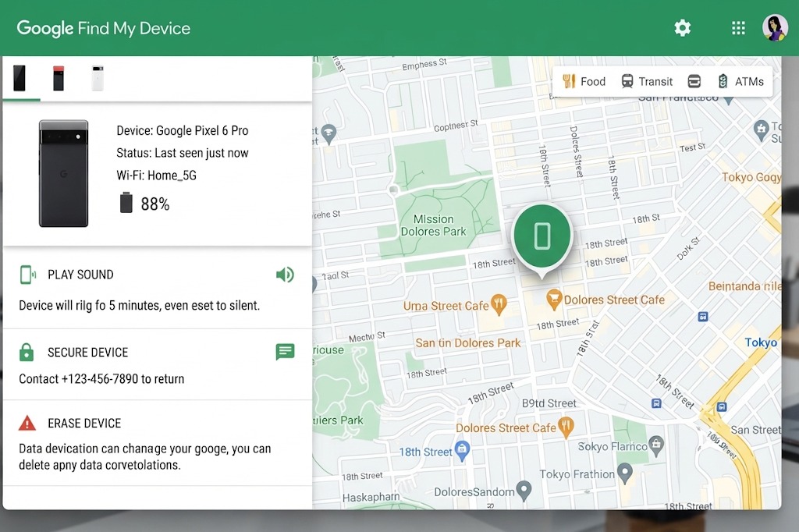The height and width of the screenshot is (532, 799).
Task: Click the map pin near Goptnesr St
Action: 329,134
